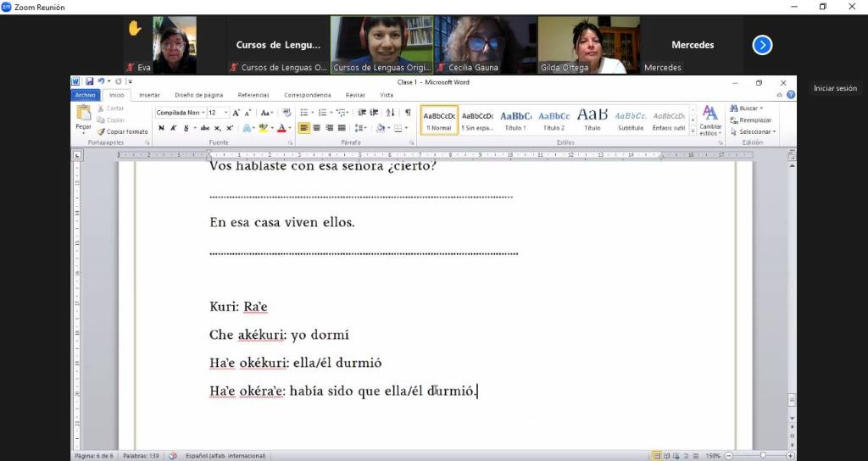Click Iniciar sesión in Zoom
This screenshot has height=461, width=868.
835,88
